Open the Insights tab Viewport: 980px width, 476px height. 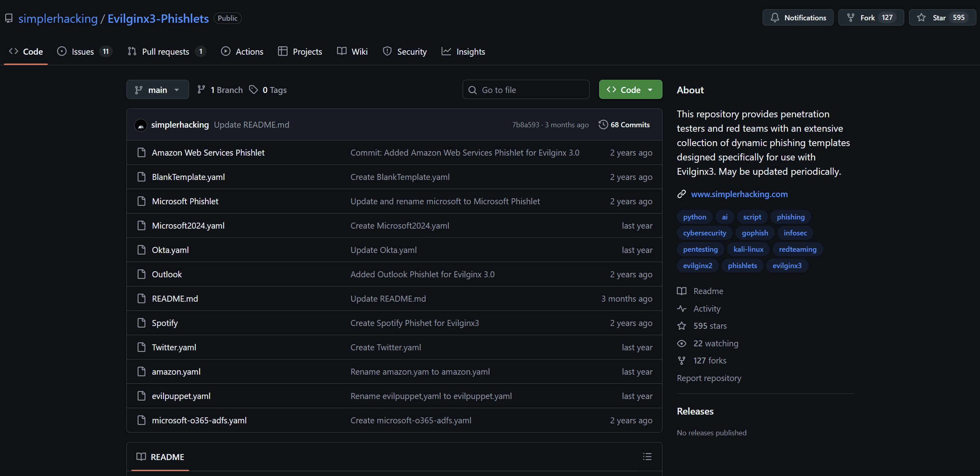463,51
